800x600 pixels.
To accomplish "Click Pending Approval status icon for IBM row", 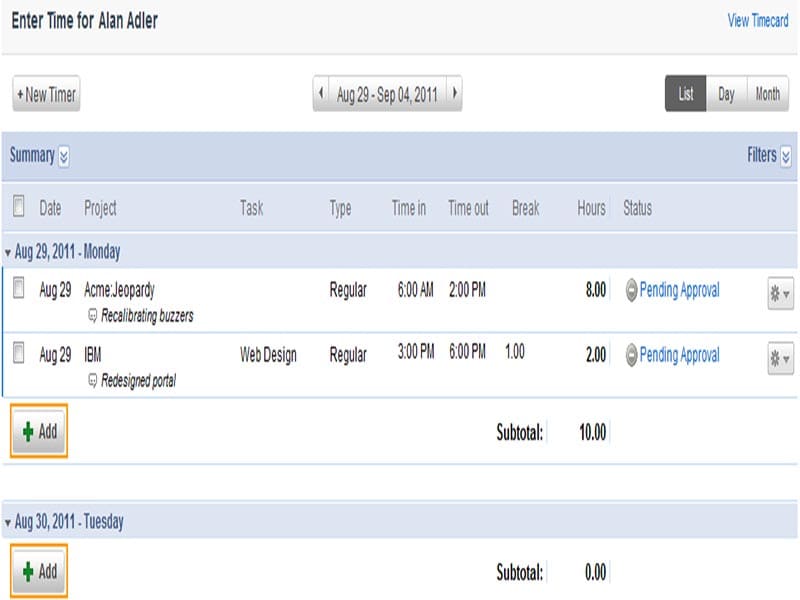I will tap(631, 355).
